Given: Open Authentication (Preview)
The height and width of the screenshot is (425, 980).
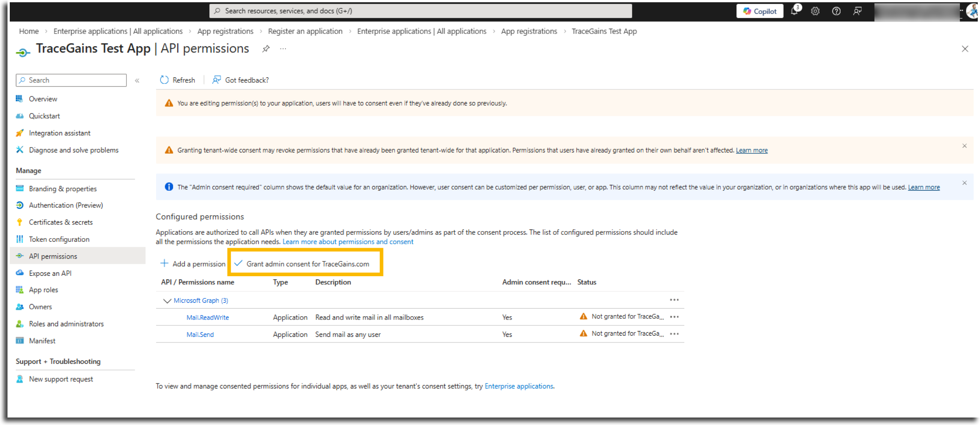Looking at the screenshot, I should 66,205.
